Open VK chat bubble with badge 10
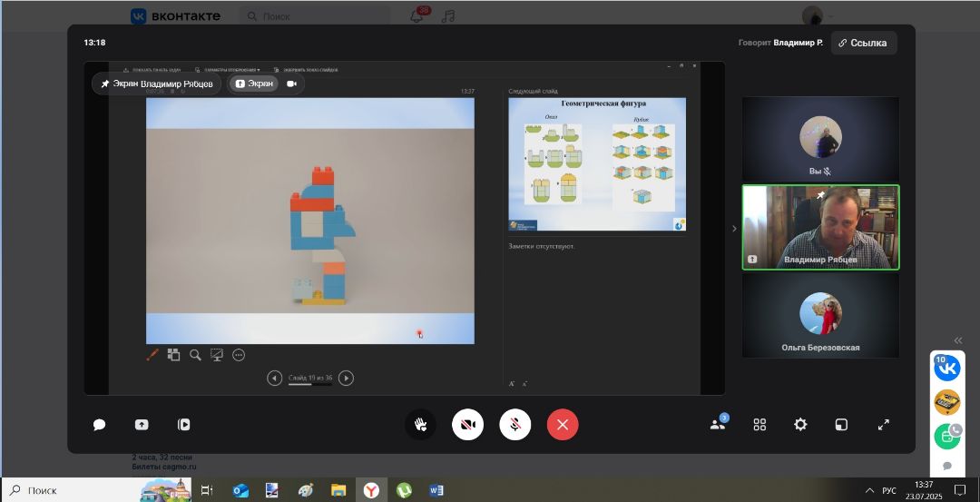The height and width of the screenshot is (502, 980). 946,369
